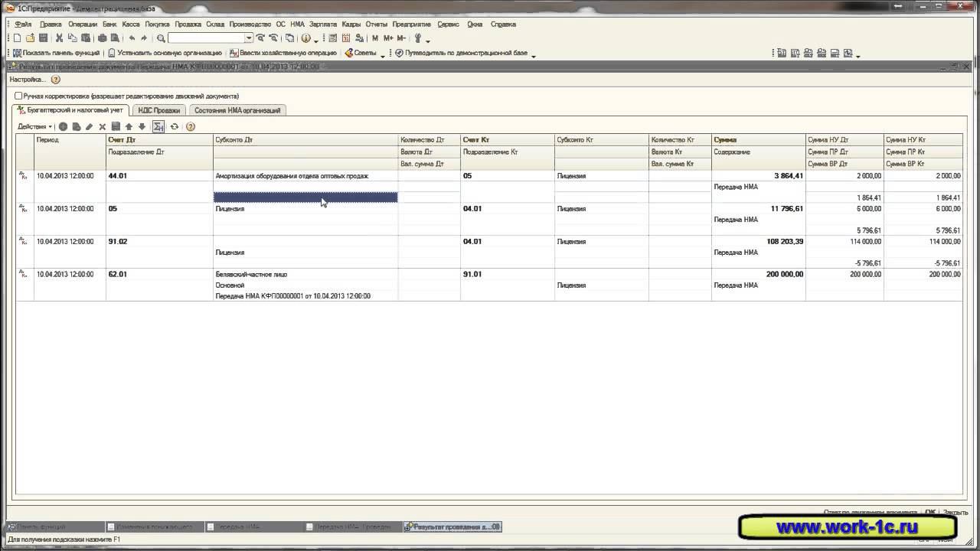Click the Советы button
This screenshot has width=980, height=551.
360,53
